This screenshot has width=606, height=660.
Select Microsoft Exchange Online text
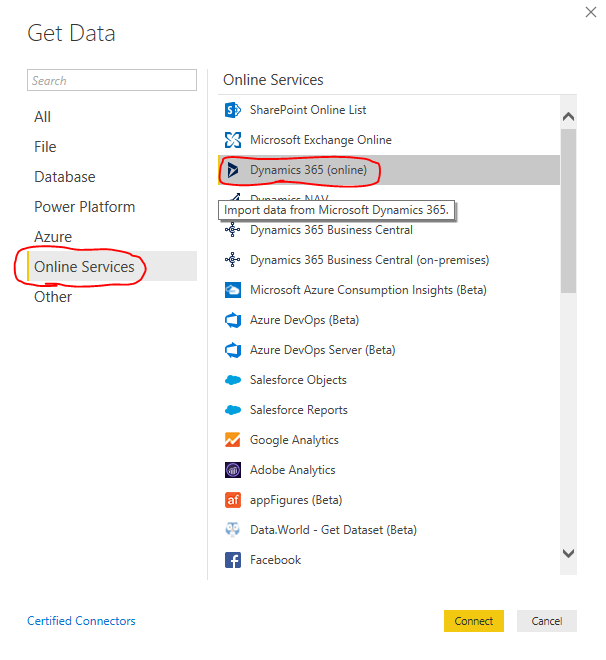(x=321, y=140)
